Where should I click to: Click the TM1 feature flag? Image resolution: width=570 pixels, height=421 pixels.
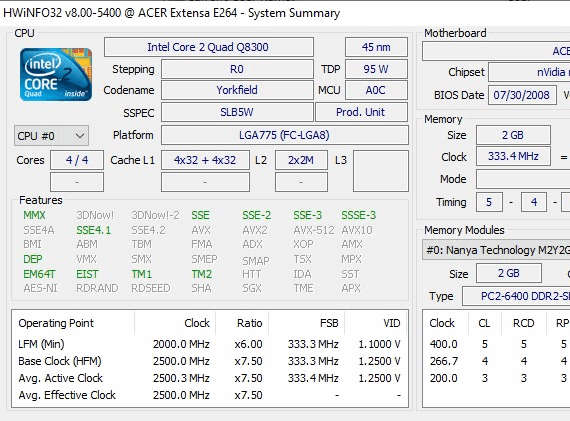point(142,274)
